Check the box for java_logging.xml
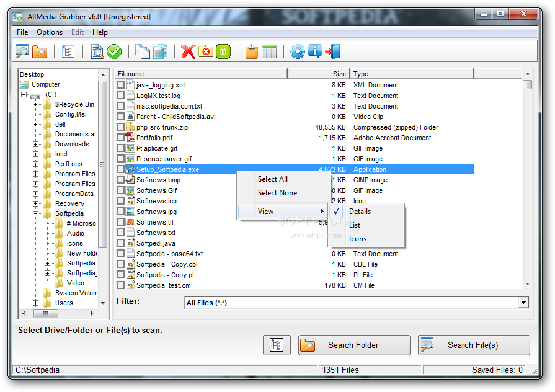 (x=121, y=84)
